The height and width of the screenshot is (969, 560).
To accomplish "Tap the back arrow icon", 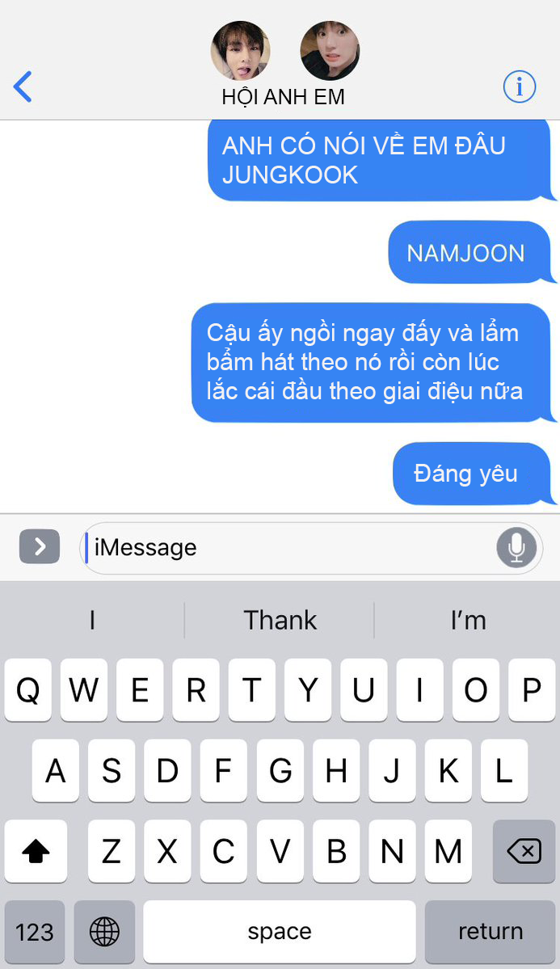I will [23, 86].
